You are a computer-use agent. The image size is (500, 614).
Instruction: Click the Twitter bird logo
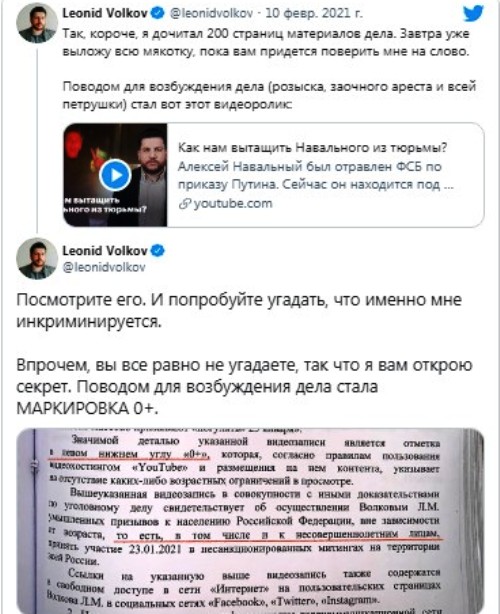[x=473, y=13]
